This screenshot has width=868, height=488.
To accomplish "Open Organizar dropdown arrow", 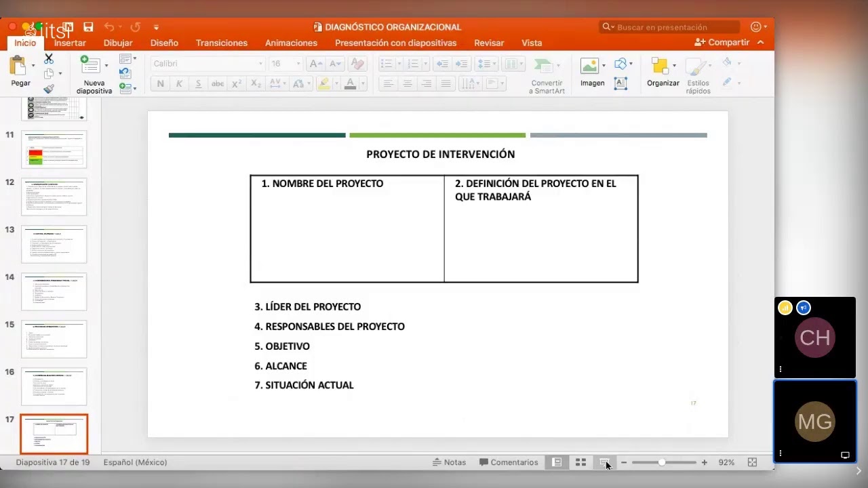I will point(674,66).
